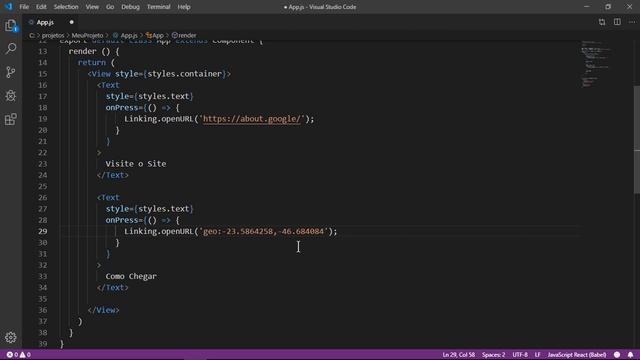Open the File menu

click(24, 7)
